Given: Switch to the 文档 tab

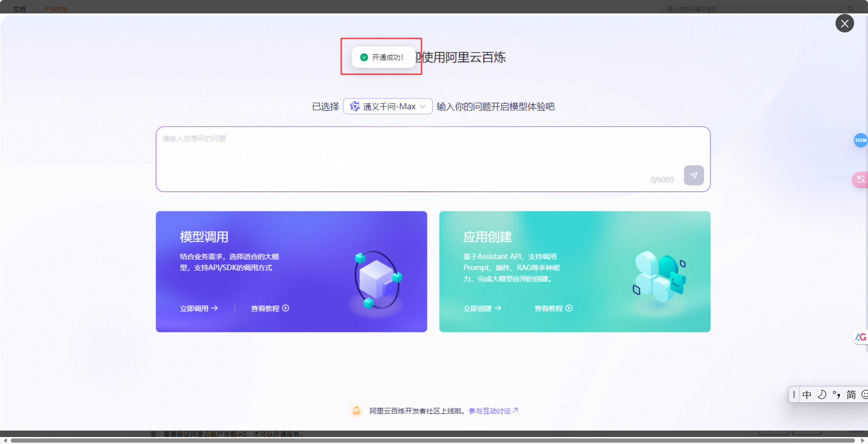Looking at the screenshot, I should 19,8.
